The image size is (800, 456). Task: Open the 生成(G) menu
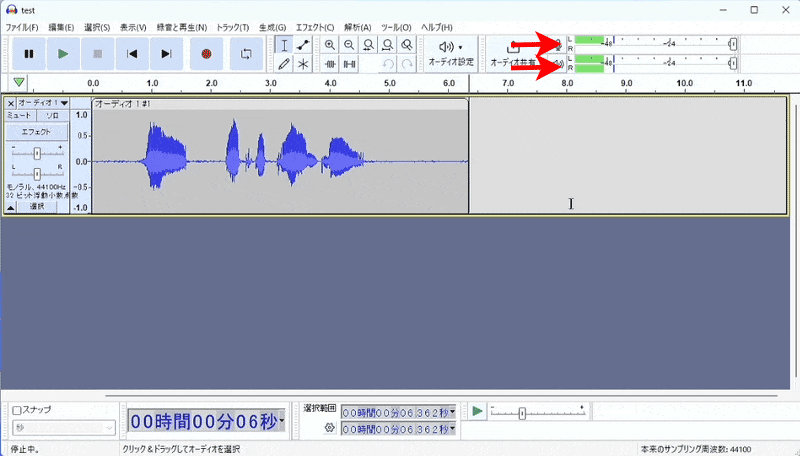click(272, 27)
